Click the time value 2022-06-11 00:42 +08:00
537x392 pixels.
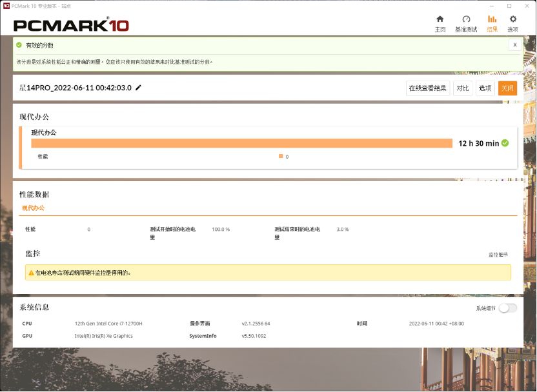click(437, 323)
